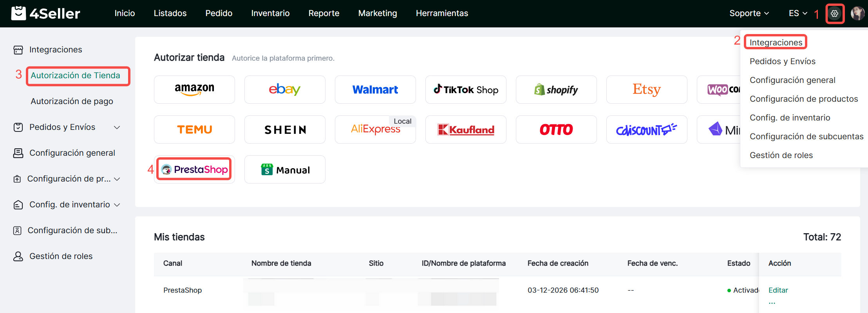Click the user profile avatar
868x313 pixels.
pos(857,13)
